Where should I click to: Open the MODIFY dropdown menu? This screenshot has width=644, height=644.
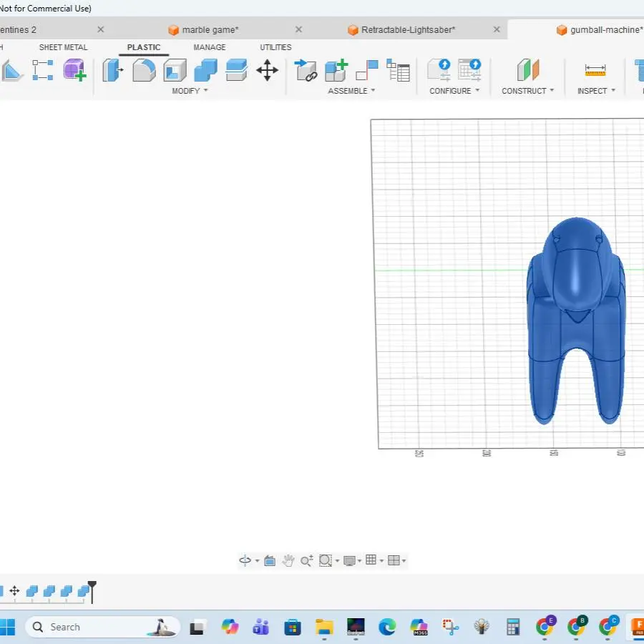(190, 91)
